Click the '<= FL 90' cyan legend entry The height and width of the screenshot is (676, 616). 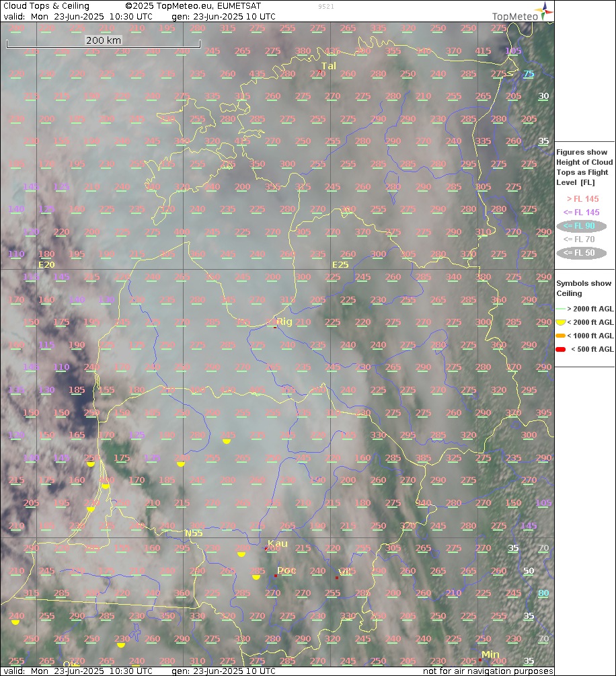tap(581, 226)
